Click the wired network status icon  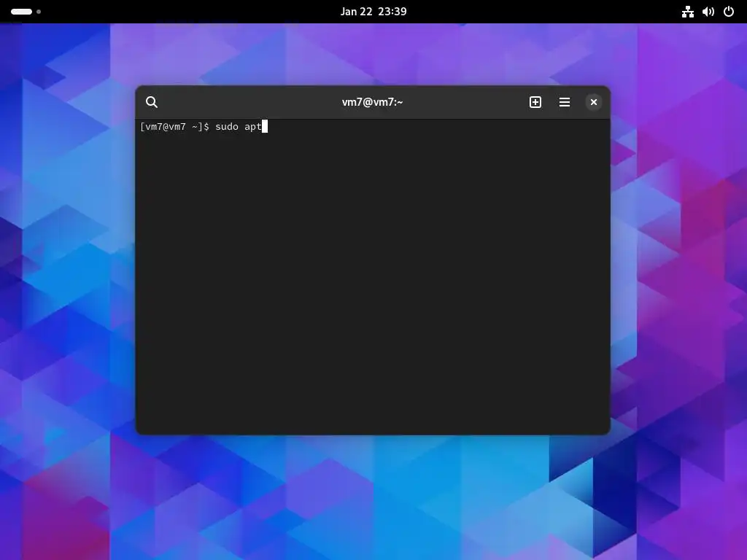687,12
